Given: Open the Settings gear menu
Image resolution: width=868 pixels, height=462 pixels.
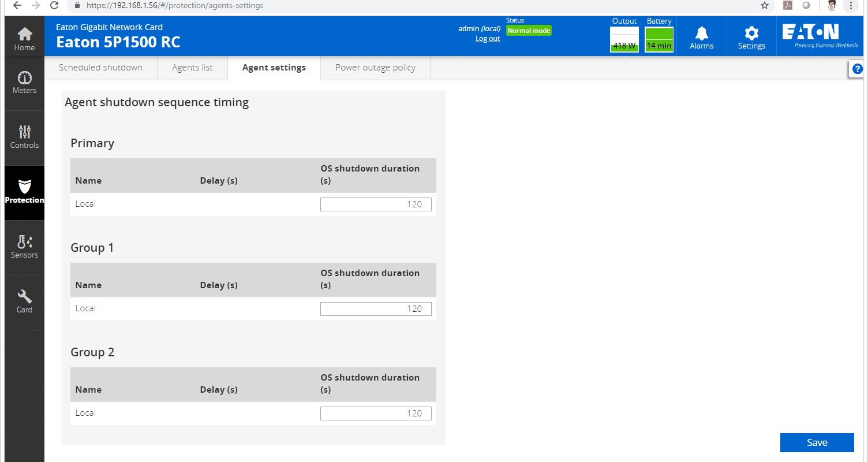Looking at the screenshot, I should pyautogui.click(x=751, y=37).
